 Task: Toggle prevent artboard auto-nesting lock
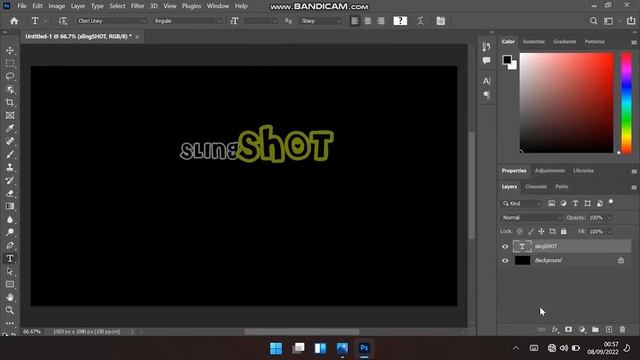552,231
